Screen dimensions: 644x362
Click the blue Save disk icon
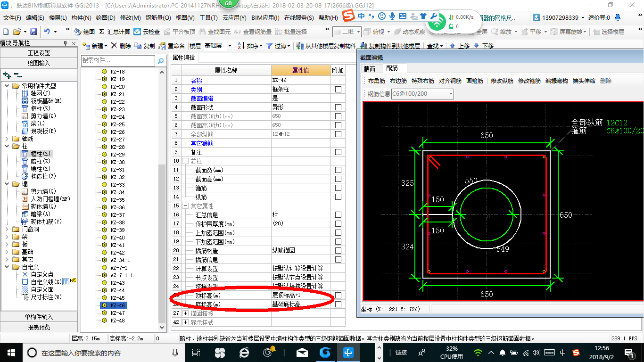pos(33,32)
